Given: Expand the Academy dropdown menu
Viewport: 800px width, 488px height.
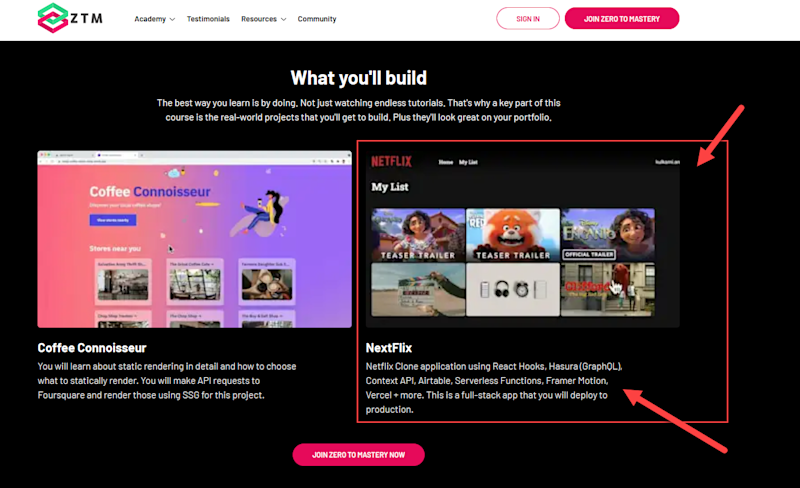Looking at the screenshot, I should coord(155,19).
